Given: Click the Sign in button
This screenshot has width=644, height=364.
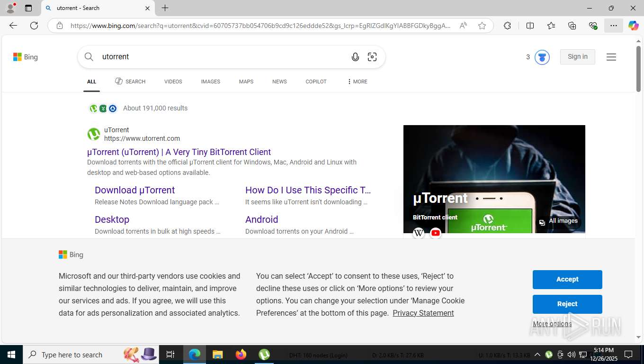Looking at the screenshot, I should [x=578, y=57].
